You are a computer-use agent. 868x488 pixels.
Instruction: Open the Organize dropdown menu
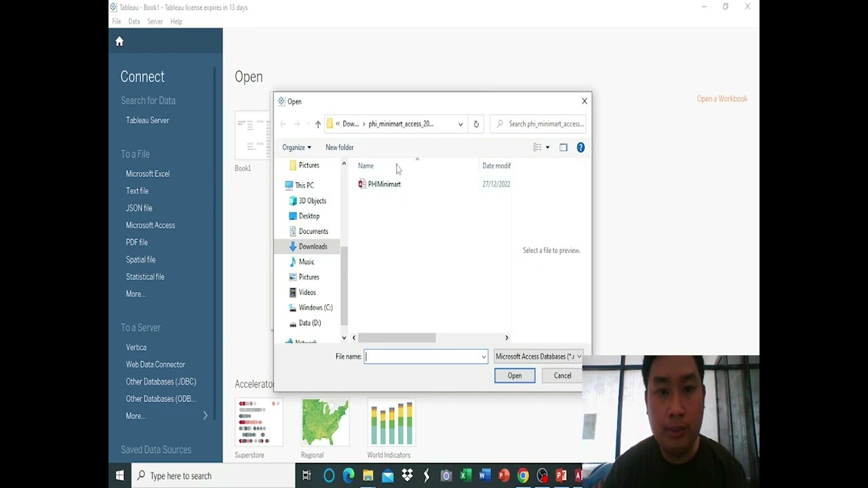tap(296, 147)
